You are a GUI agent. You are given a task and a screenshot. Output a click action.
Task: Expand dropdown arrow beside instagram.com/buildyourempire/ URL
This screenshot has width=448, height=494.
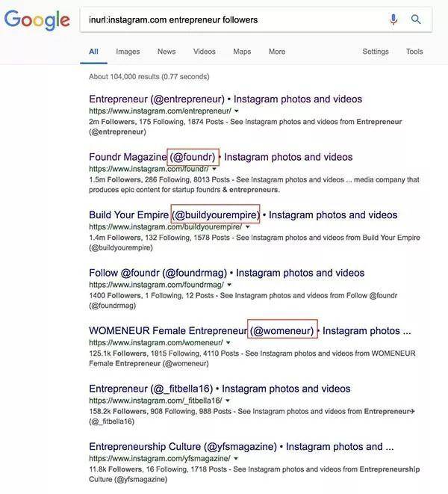[247, 227]
